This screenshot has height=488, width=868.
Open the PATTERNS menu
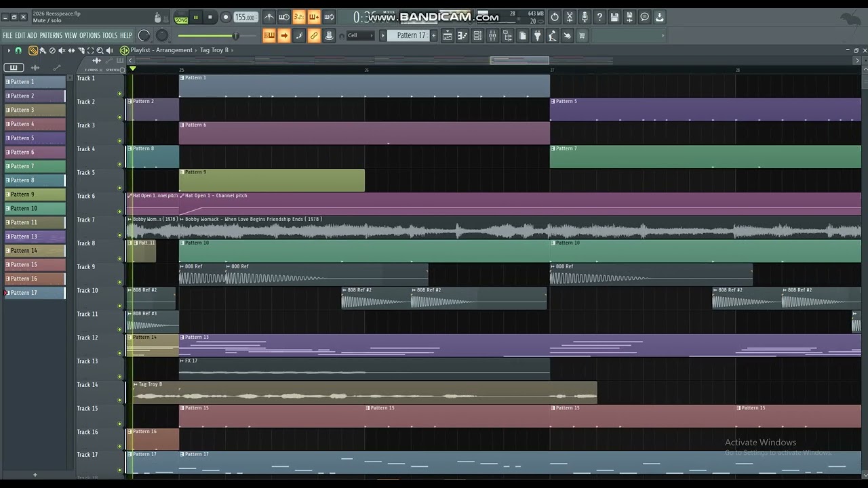point(51,35)
